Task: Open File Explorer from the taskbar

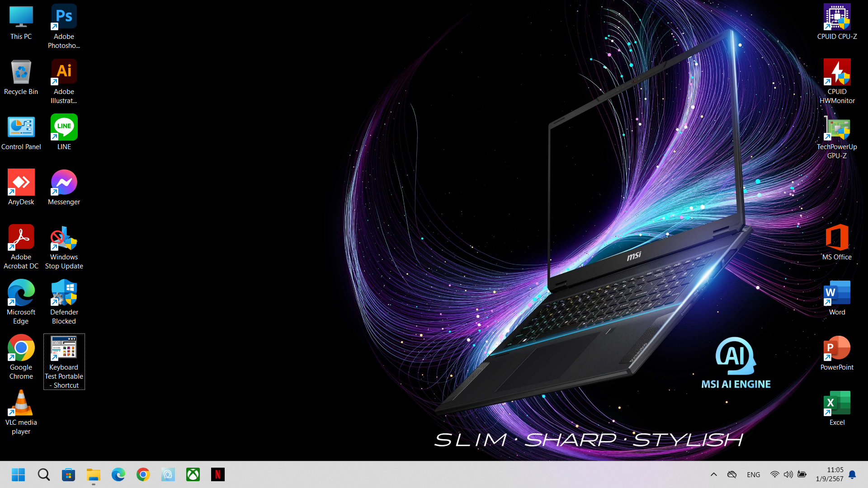Action: pyautogui.click(x=93, y=474)
